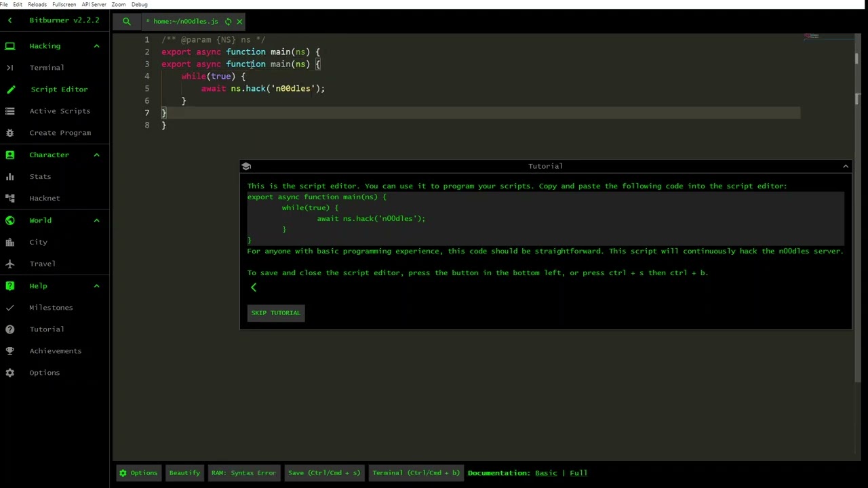Click the Stats bar chart icon
This screenshot has height=488, width=868.
pos(10,177)
